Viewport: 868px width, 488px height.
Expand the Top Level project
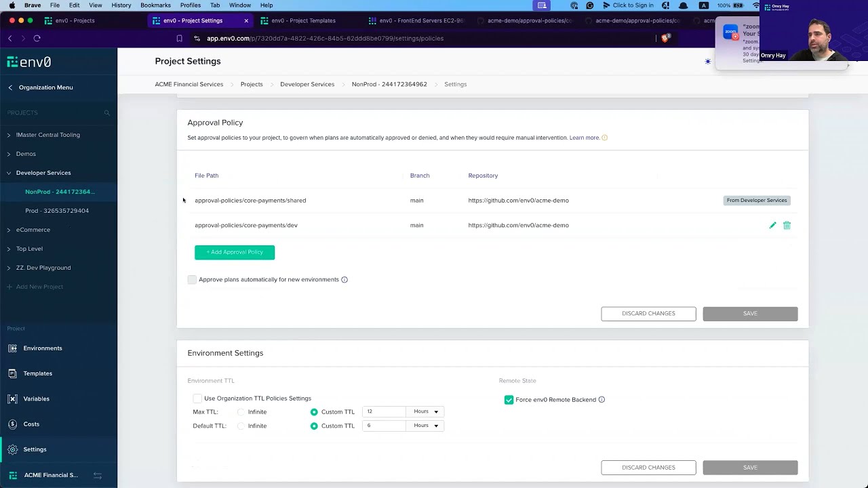pos(9,249)
